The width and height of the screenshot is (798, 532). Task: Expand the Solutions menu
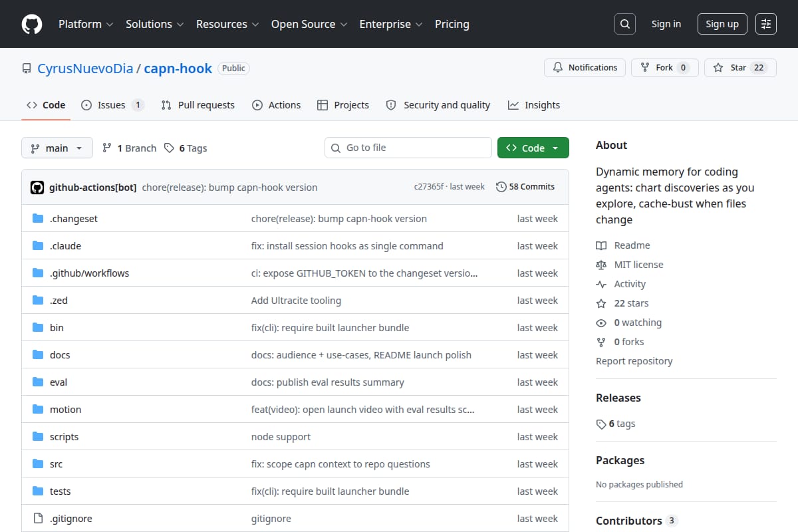(154, 24)
